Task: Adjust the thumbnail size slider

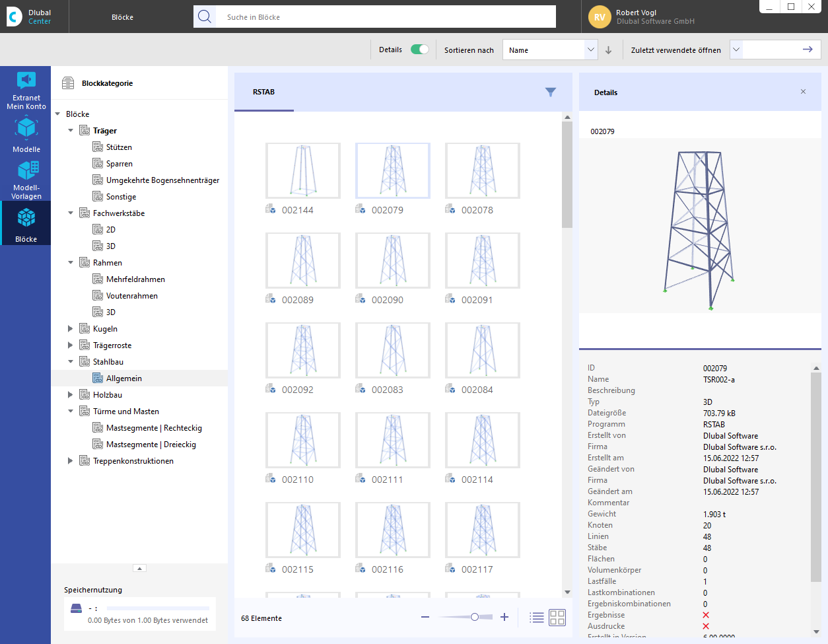Action: coord(475,617)
